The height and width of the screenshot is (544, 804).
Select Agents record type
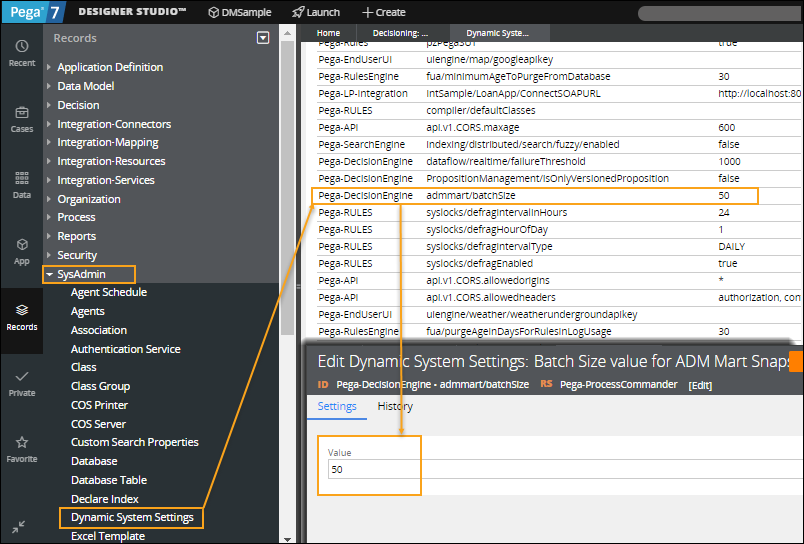88,311
